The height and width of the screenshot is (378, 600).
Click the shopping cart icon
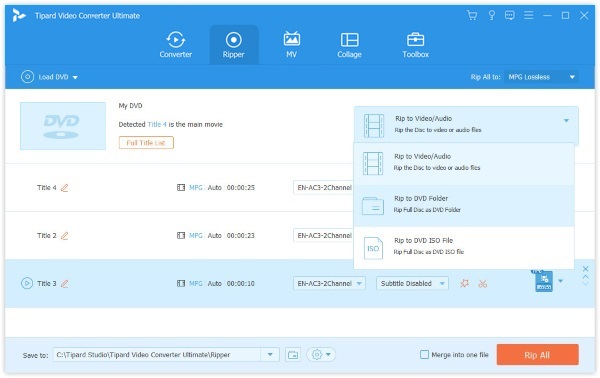pyautogui.click(x=472, y=15)
